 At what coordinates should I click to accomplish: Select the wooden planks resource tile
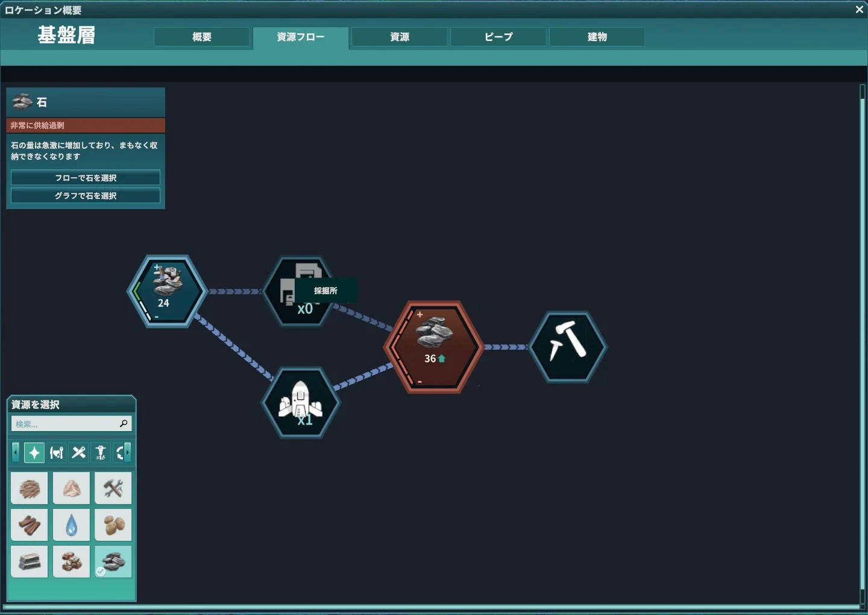coord(29,525)
